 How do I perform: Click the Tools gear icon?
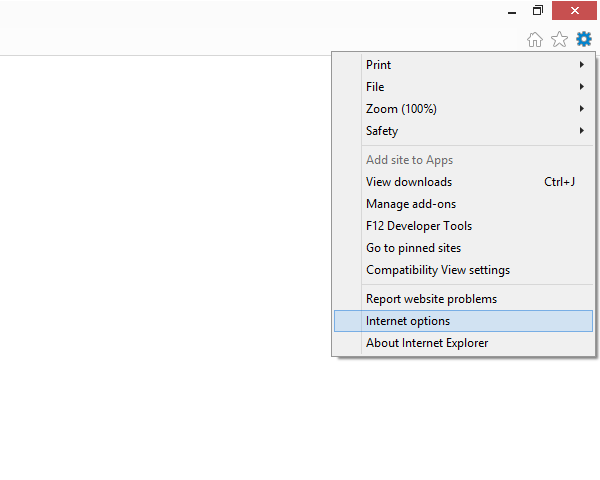tap(583, 39)
